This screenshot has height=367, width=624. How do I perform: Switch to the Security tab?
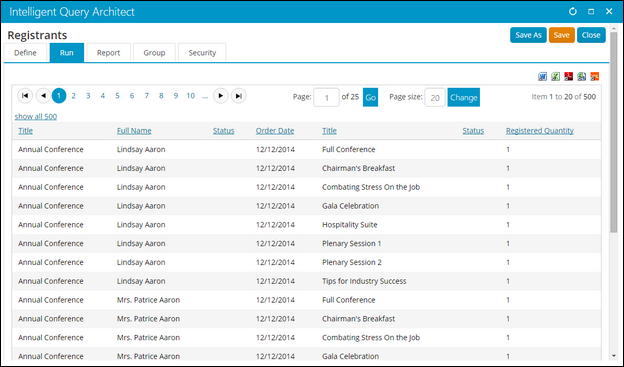tap(202, 53)
